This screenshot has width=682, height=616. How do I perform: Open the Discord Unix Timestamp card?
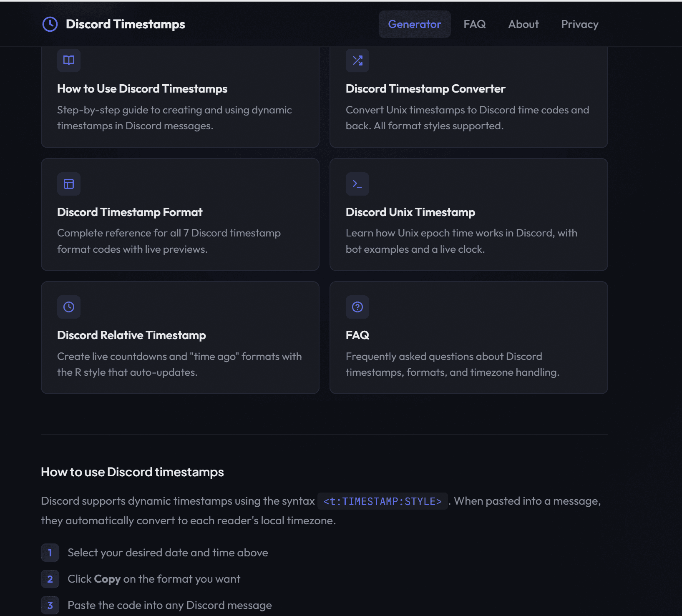468,215
